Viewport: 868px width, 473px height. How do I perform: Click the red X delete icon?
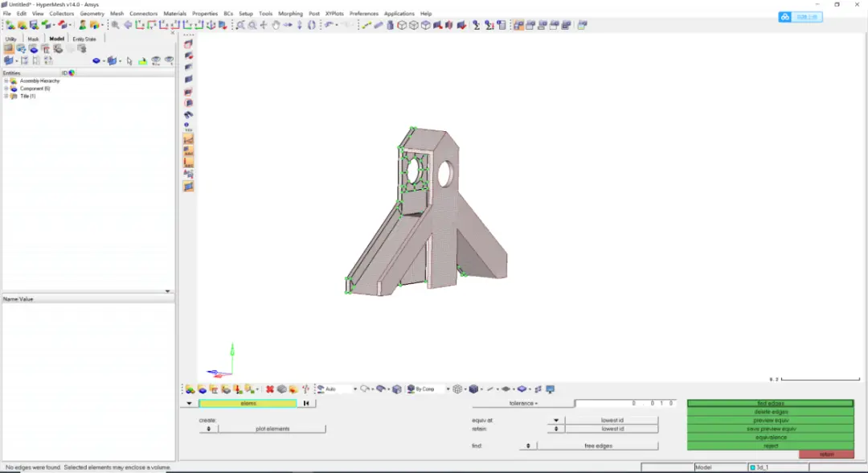point(269,389)
